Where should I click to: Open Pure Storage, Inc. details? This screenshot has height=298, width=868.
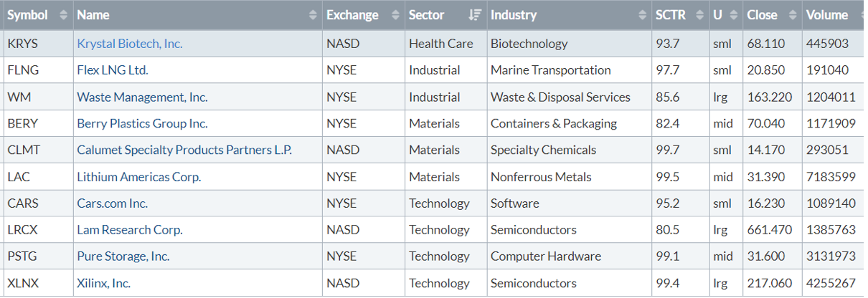(123, 256)
